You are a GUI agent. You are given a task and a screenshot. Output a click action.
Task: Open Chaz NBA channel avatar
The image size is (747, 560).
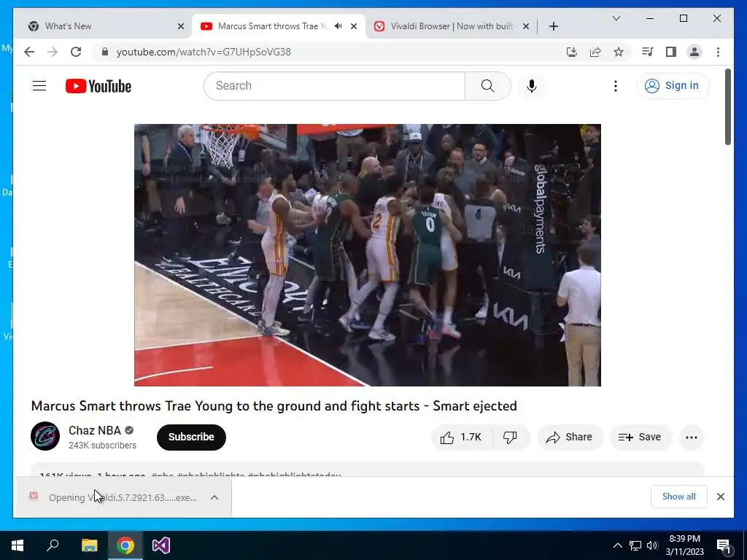[45, 436]
